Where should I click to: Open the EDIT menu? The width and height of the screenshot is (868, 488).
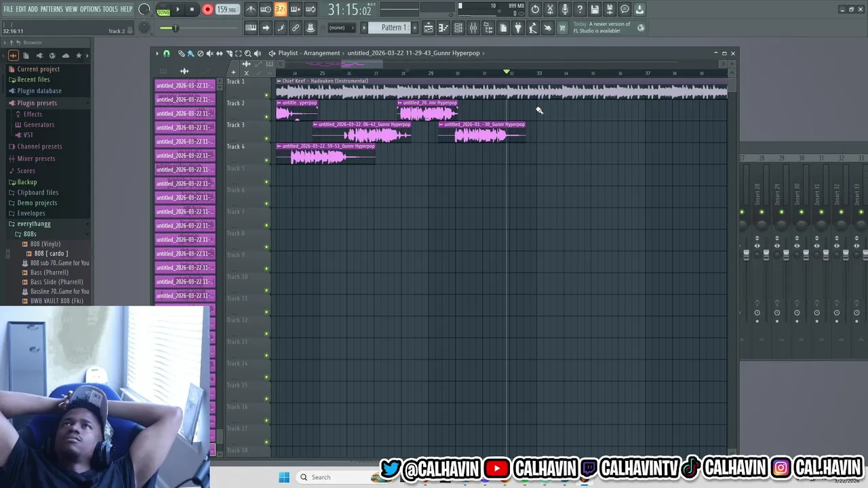pyautogui.click(x=21, y=9)
